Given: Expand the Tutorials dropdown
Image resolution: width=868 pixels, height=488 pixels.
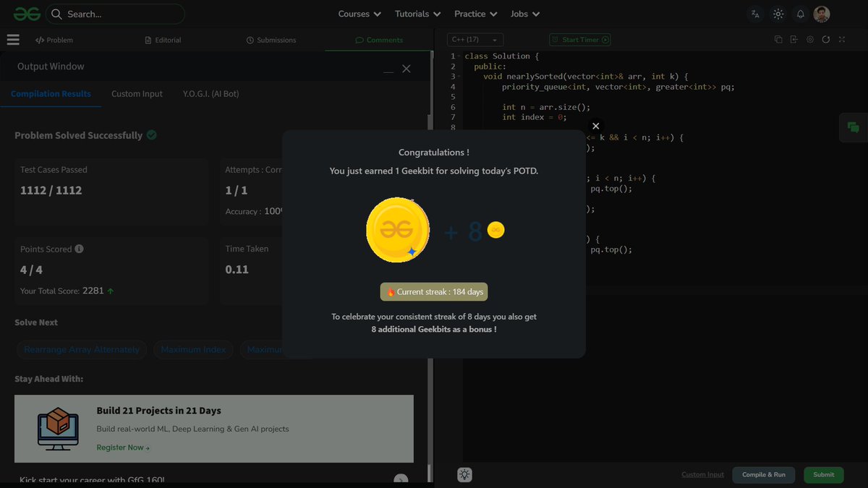Looking at the screenshot, I should pos(417,14).
